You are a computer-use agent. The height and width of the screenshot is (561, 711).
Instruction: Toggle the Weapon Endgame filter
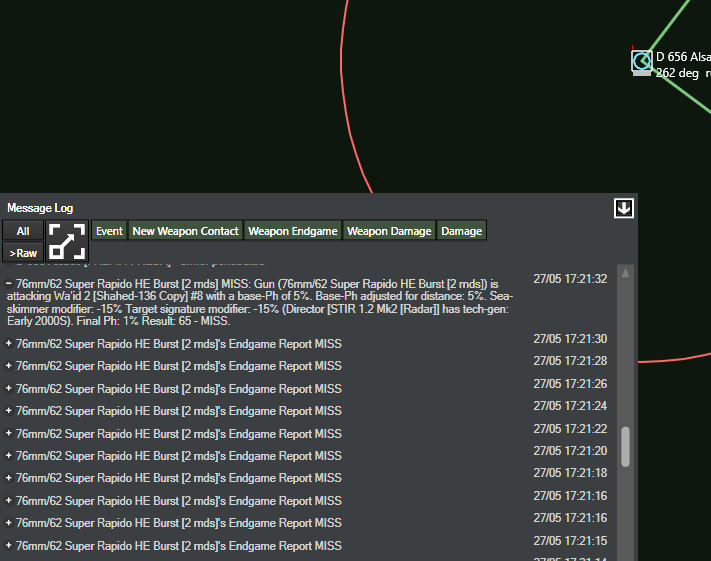293,231
